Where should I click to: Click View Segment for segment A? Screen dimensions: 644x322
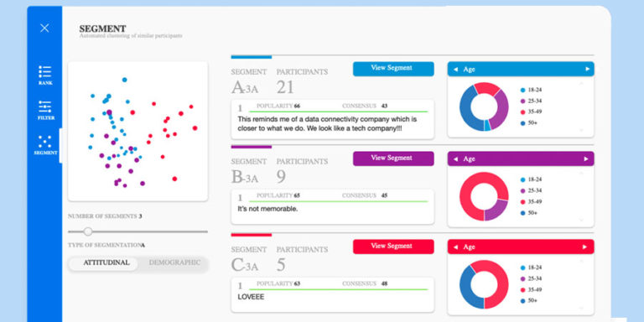(x=393, y=69)
